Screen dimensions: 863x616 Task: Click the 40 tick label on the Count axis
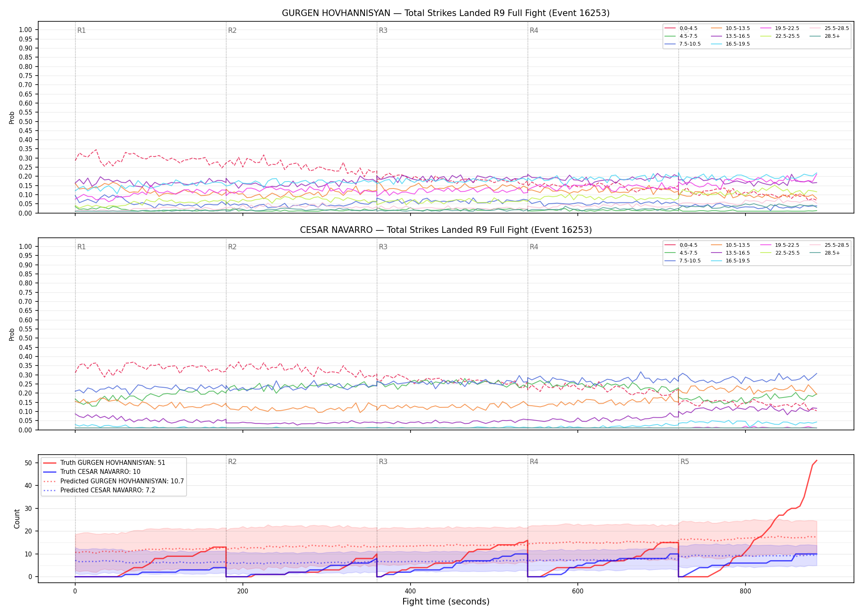(28, 486)
